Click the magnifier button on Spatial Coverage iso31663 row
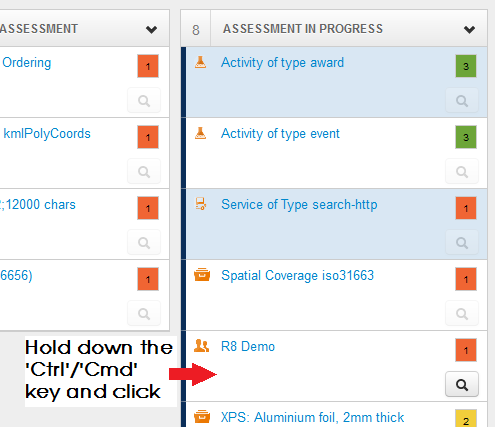Viewport: 495px width, 427px height. (x=462, y=313)
